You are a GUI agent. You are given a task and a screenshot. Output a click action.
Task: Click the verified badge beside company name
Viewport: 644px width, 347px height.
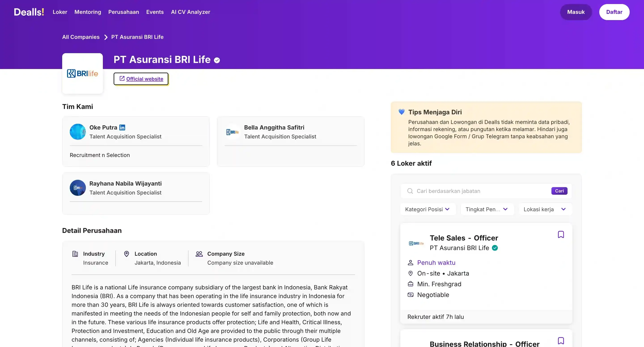tap(217, 60)
